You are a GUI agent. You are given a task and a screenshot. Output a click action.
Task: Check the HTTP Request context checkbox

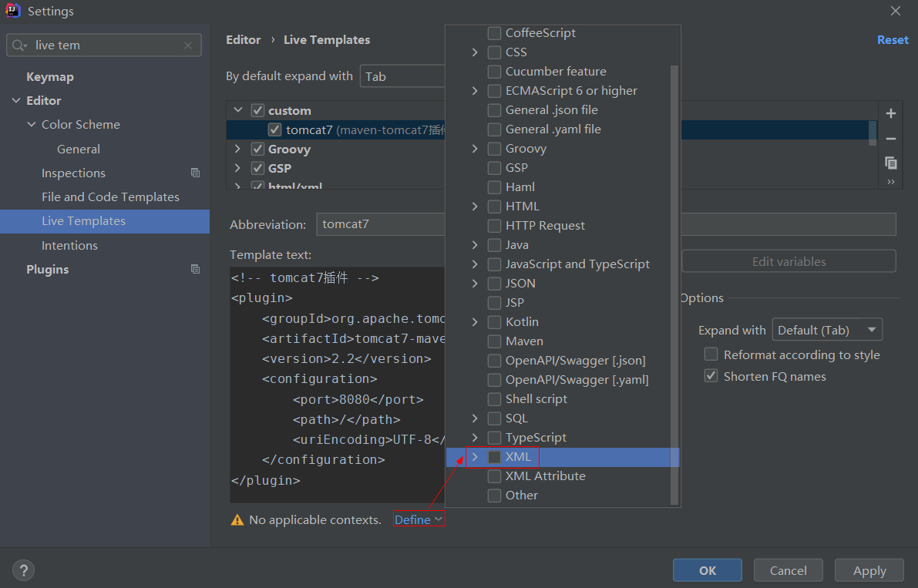point(494,225)
